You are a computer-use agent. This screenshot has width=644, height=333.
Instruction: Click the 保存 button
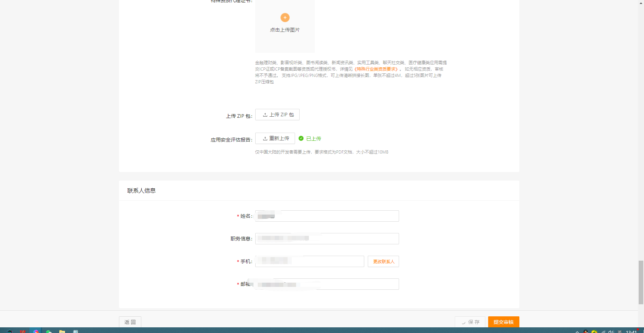click(x=470, y=322)
